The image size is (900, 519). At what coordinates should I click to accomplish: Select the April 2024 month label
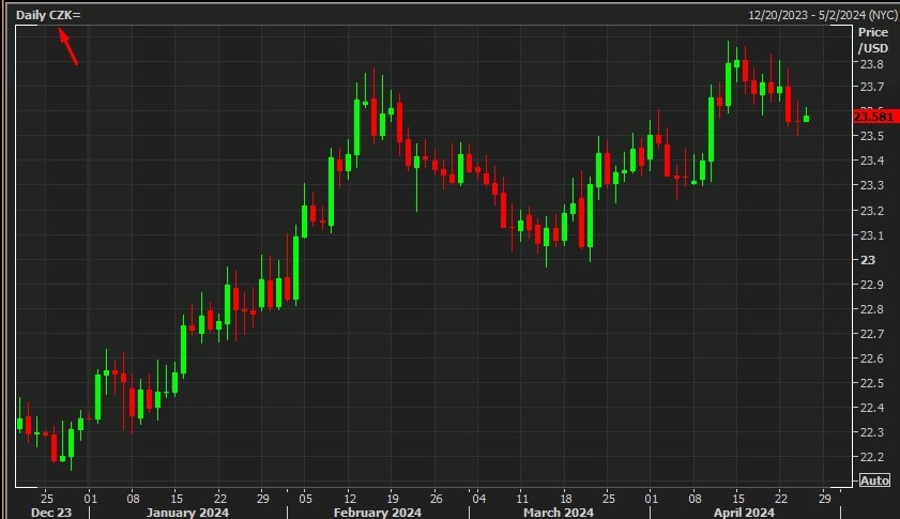744,512
